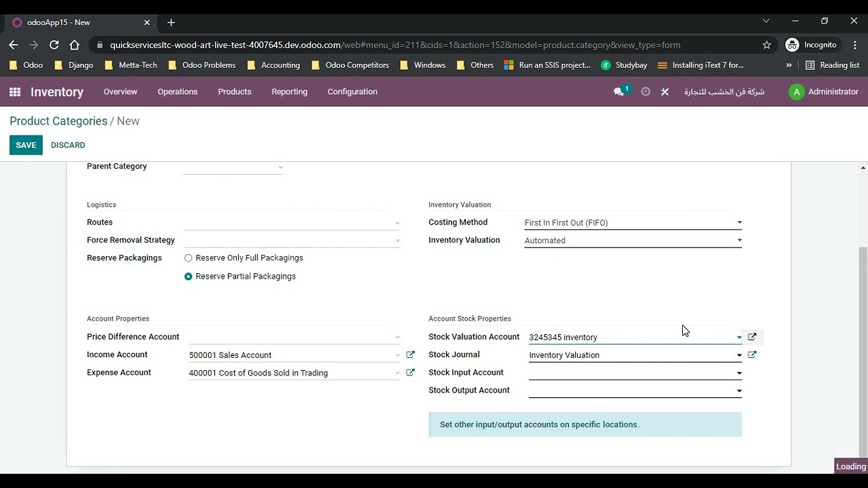The height and width of the screenshot is (488, 868).
Task: Open the Products menu
Action: [x=235, y=91]
